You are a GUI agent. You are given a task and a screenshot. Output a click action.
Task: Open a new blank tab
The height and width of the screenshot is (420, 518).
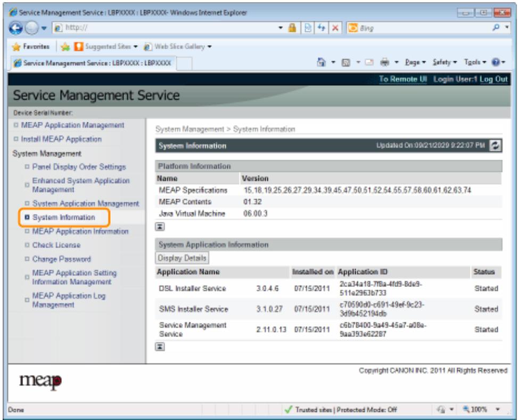tap(184, 63)
